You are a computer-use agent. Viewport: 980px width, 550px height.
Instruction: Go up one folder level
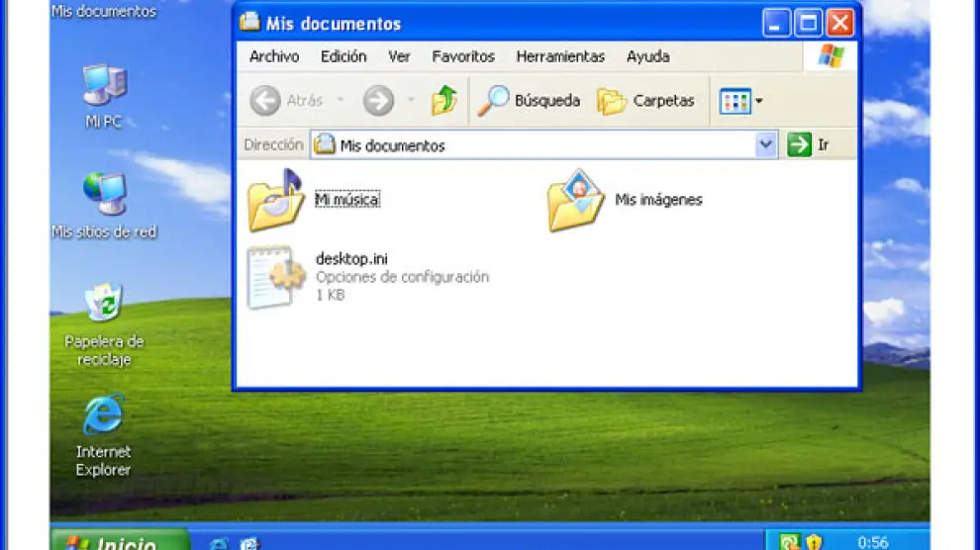click(x=444, y=101)
